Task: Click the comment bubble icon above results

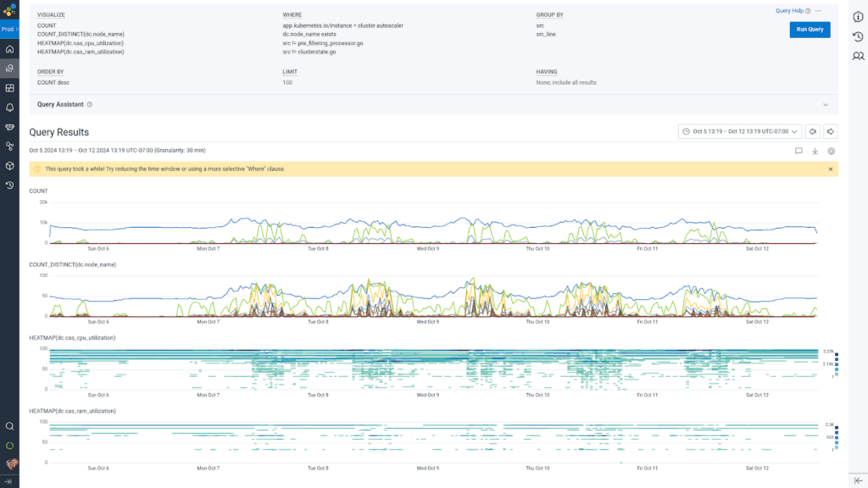Action: click(798, 151)
